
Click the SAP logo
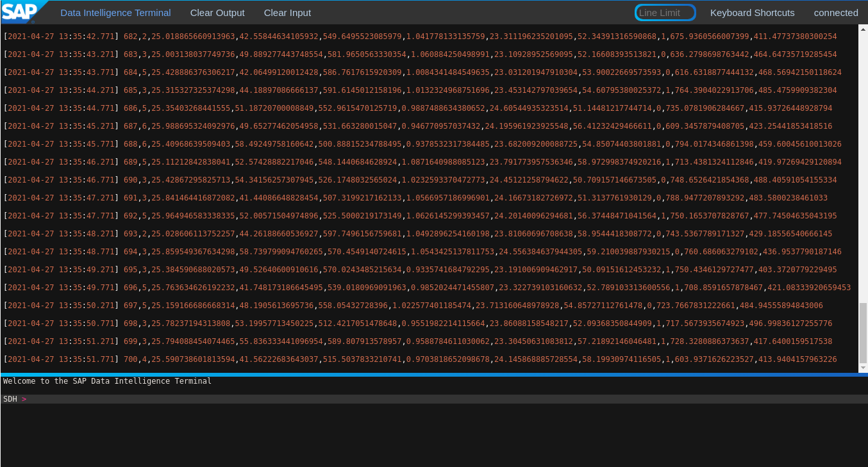coord(24,12)
